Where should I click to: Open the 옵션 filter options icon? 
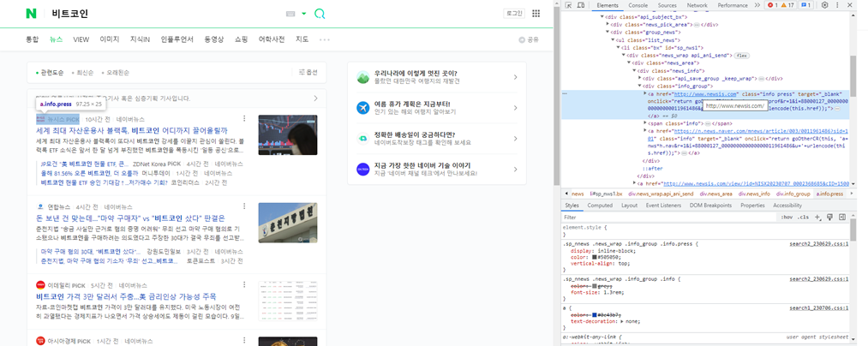point(302,72)
